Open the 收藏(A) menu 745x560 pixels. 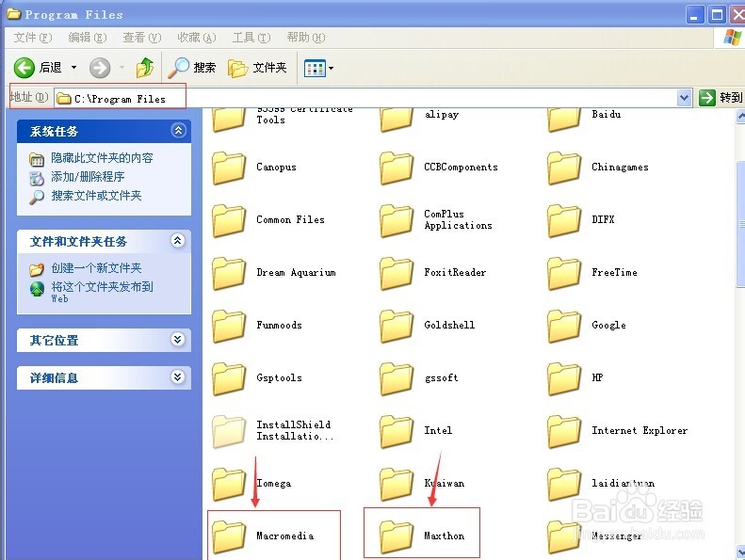pyautogui.click(x=196, y=38)
